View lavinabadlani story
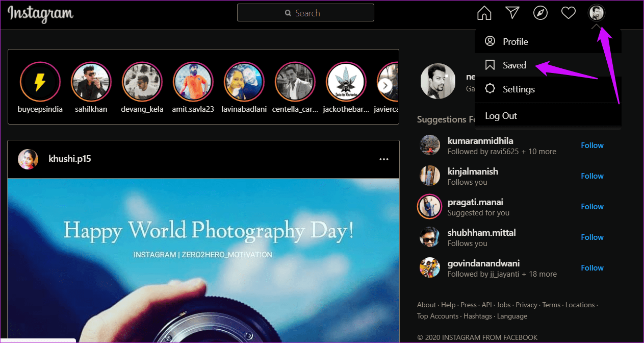Screen dimensions: 644x343 244,82
